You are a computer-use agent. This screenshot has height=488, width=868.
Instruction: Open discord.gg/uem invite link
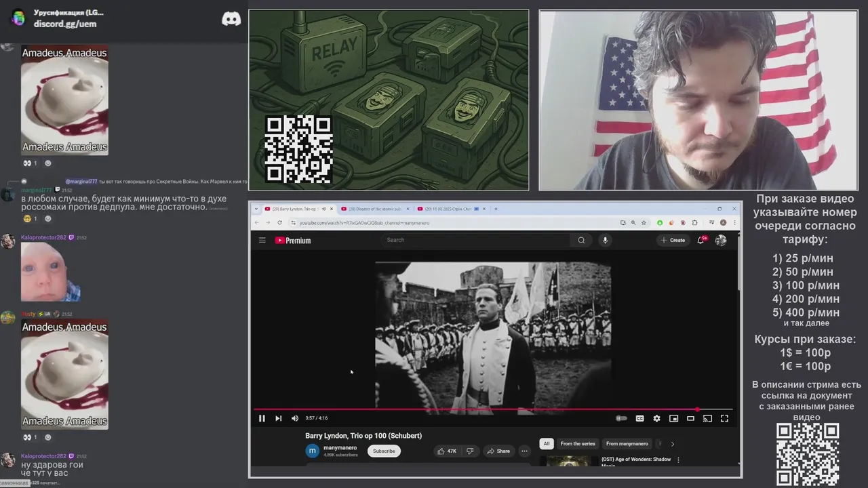coord(65,24)
